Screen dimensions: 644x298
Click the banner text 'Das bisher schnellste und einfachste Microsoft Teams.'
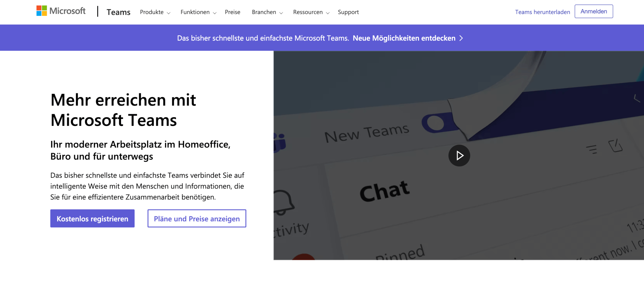[263, 38]
